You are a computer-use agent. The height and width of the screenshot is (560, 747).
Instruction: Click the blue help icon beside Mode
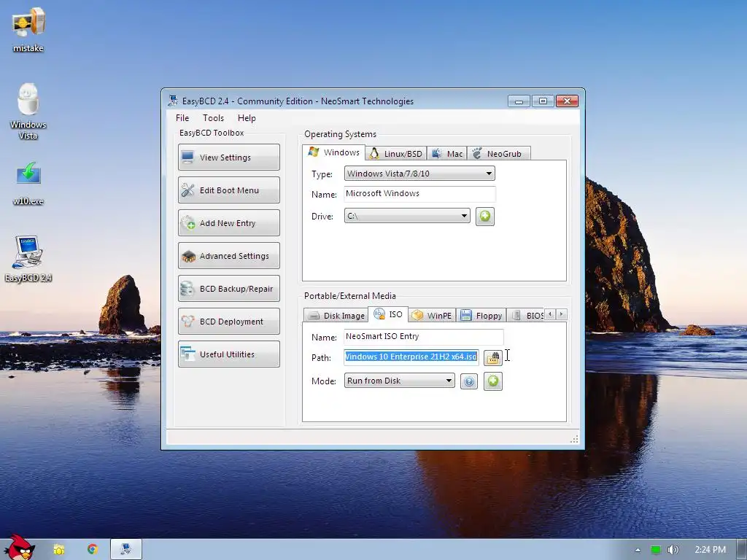[x=469, y=381]
